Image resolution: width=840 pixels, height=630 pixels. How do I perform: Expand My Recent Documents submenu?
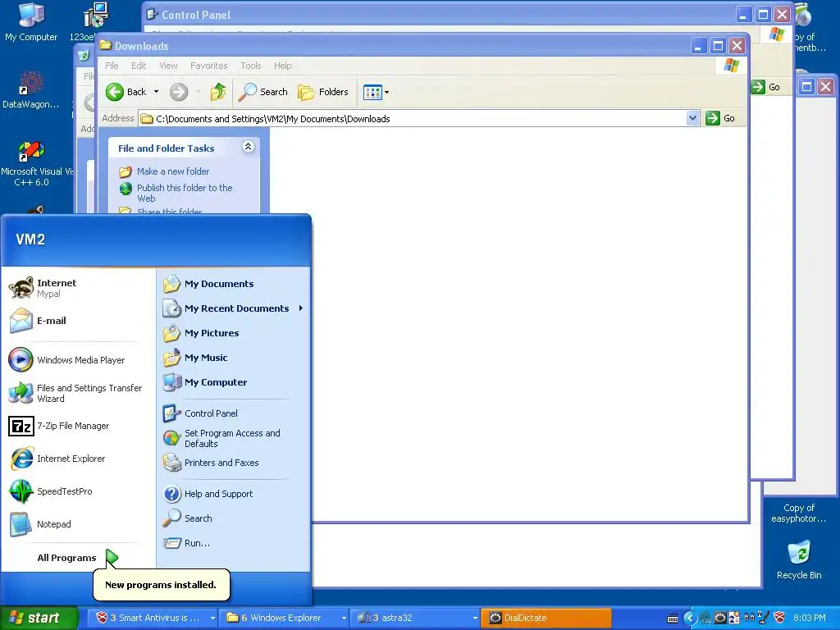pos(233,308)
